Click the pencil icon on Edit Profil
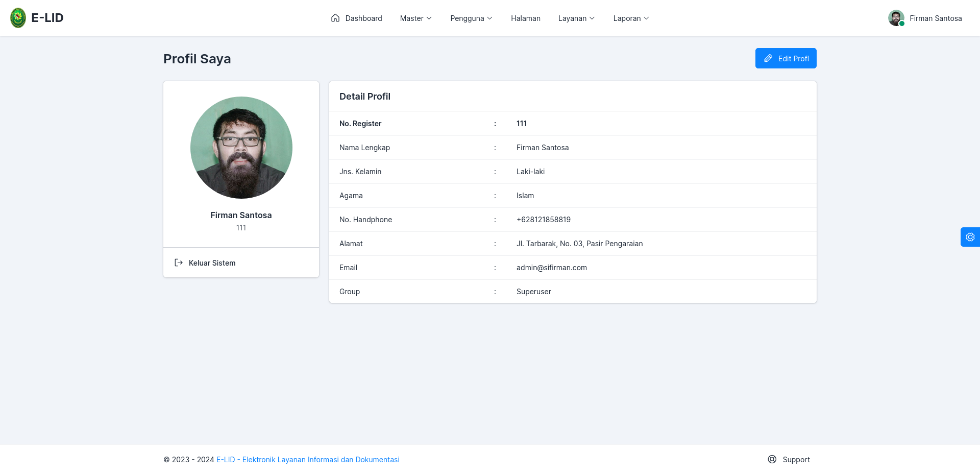This screenshot has width=980, height=474. 768,58
